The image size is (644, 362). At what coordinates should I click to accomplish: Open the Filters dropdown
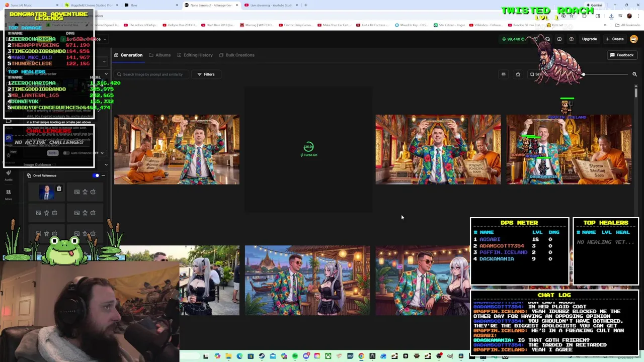tap(206, 74)
